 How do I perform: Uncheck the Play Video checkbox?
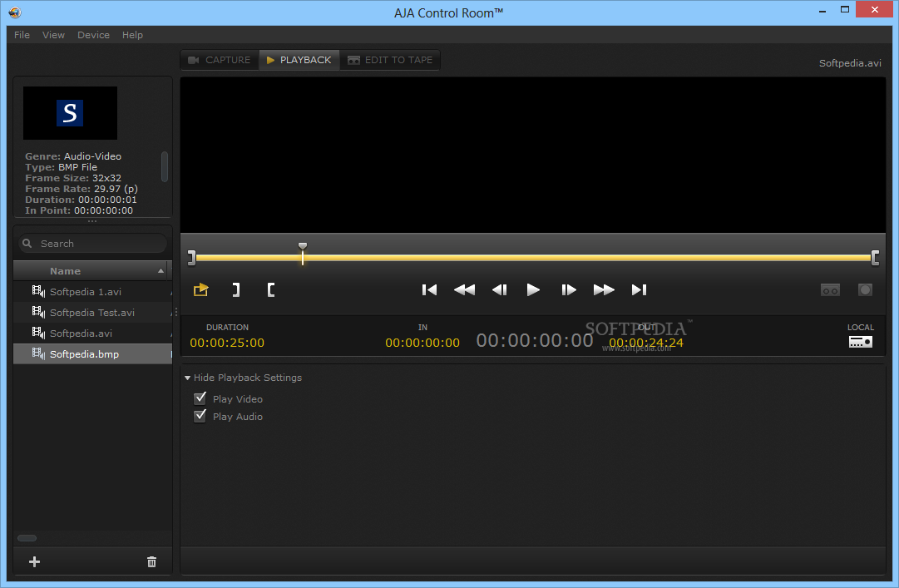point(200,398)
